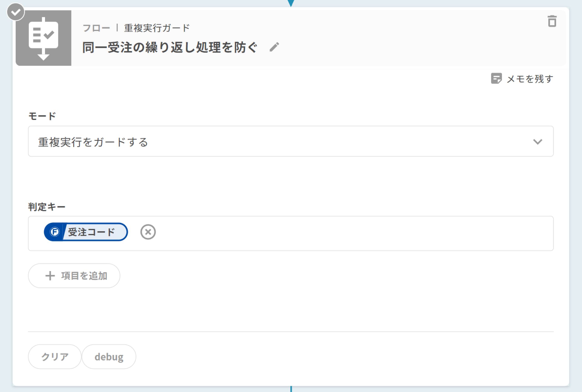Select the 重複実行をガードする combo box
Image resolution: width=582 pixels, height=392 pixels.
pos(275,141)
